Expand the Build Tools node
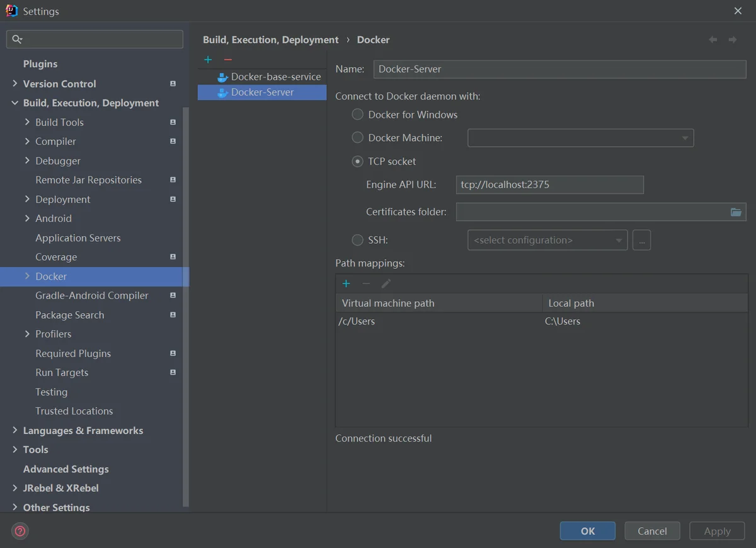Screen dimensions: 756x548 27,122
